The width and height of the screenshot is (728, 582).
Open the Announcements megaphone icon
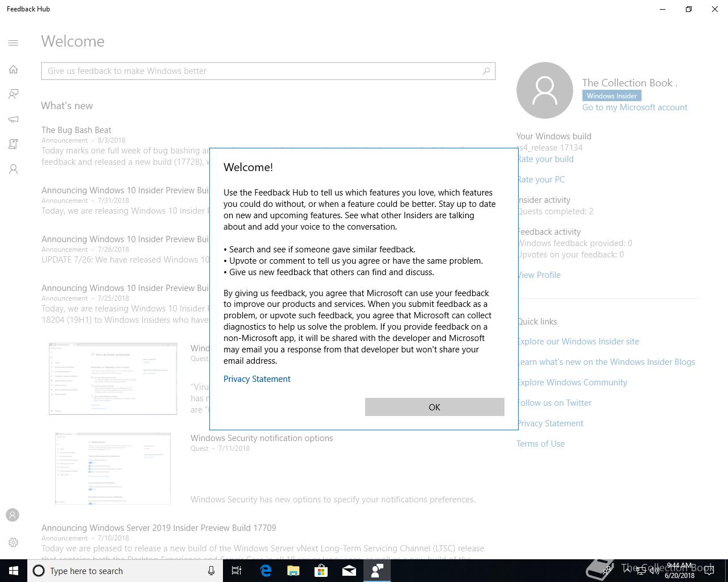click(x=14, y=119)
